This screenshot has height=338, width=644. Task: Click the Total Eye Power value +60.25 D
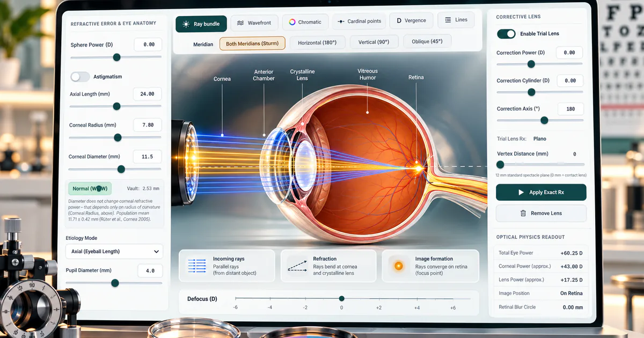click(x=570, y=253)
